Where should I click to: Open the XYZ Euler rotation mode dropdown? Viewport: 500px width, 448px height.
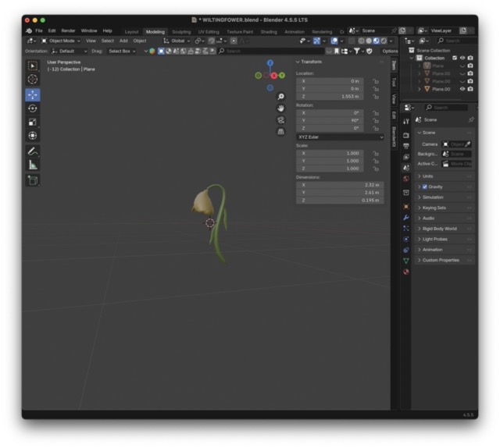329,137
